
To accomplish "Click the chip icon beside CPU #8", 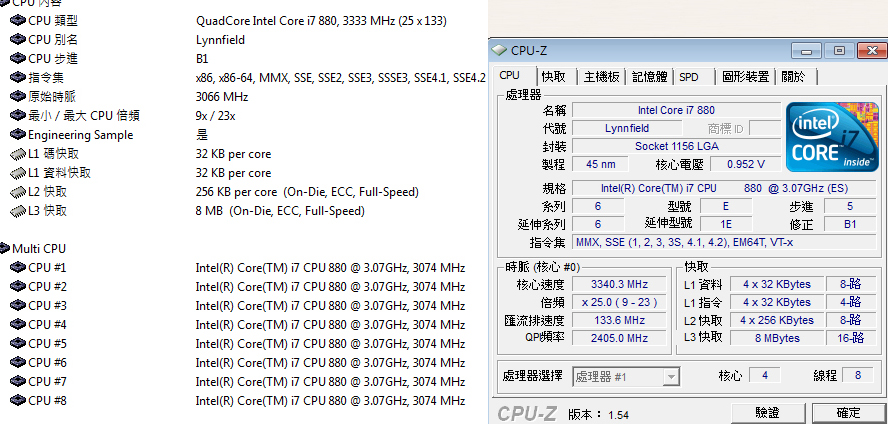I will coord(18,401).
